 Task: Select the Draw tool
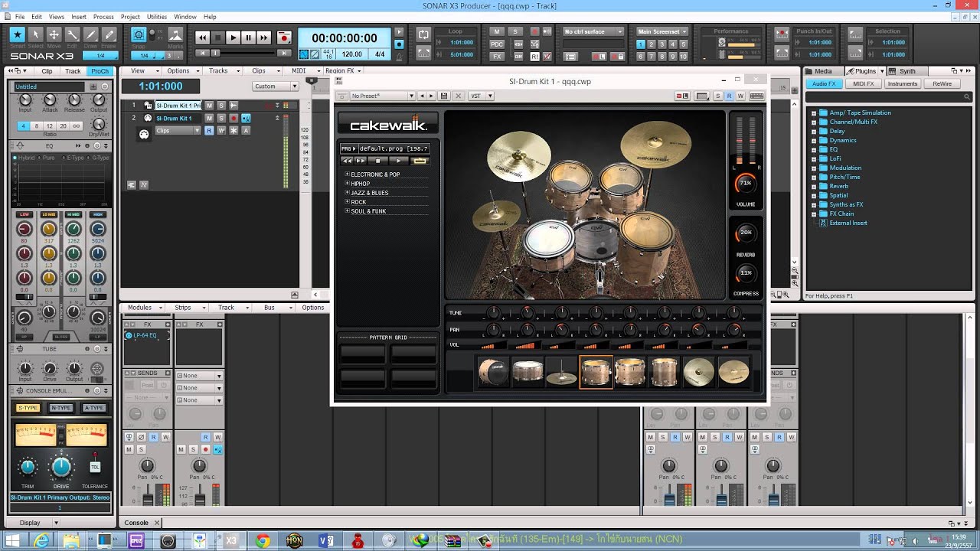(x=90, y=34)
